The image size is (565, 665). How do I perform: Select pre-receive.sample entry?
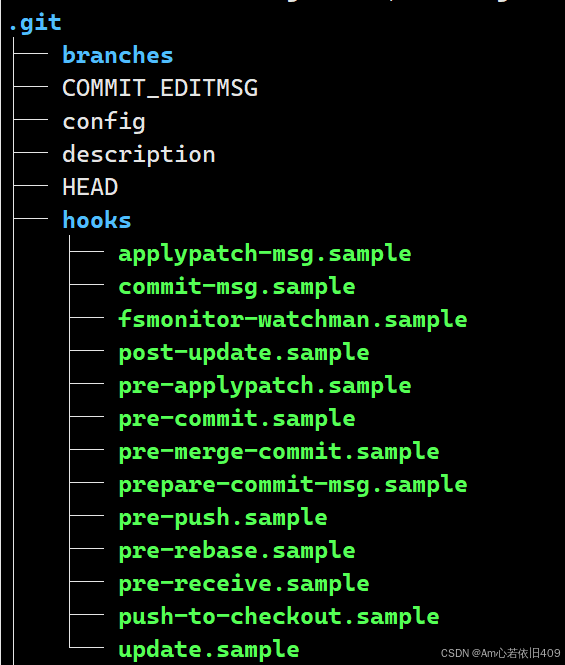tap(244, 584)
